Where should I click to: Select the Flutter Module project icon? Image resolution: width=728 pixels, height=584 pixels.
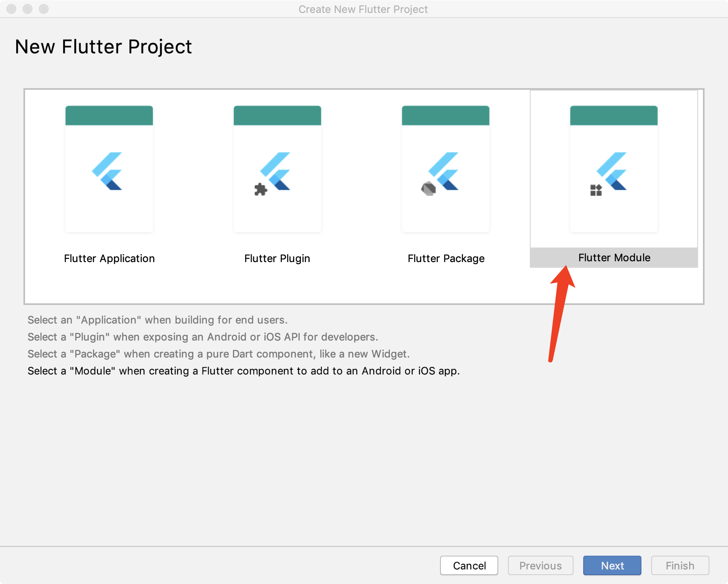pos(614,169)
